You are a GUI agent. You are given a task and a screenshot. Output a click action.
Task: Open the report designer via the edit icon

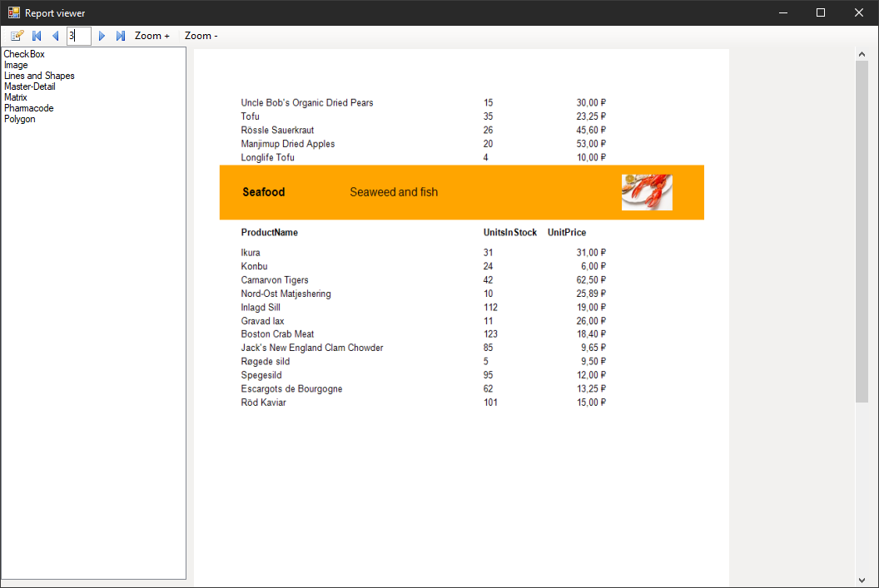[16, 36]
